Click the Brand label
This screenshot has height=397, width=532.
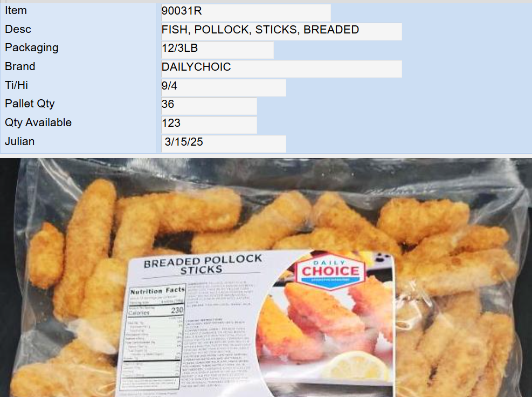[x=20, y=66]
